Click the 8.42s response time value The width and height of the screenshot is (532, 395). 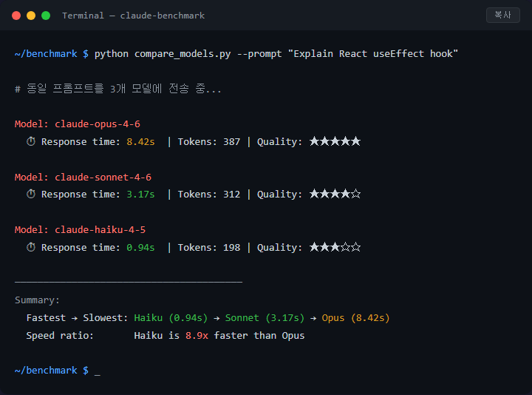coord(140,141)
